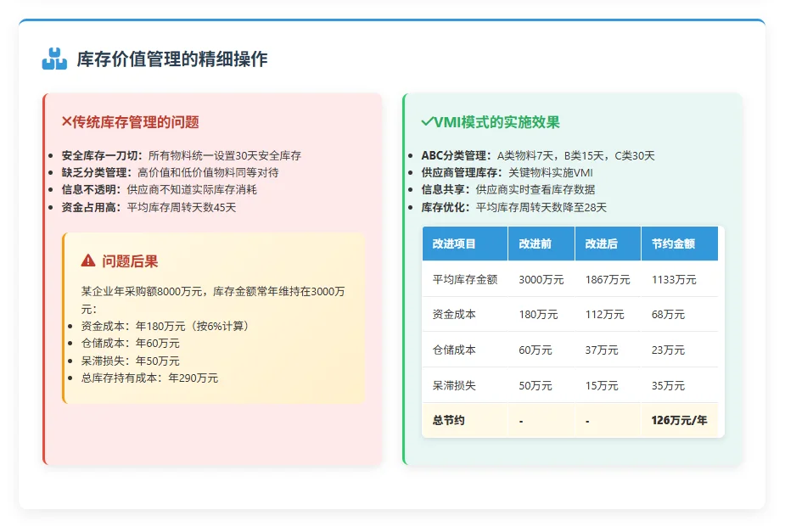Select the 节约金额 column header
The image size is (785, 532).
675,244
